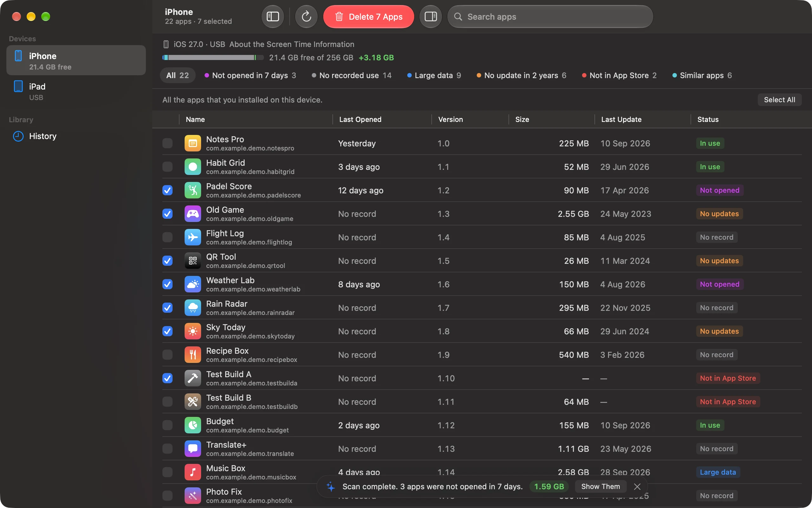812x508 pixels.
Task: Filter by Large data apps
Action: [434, 75]
